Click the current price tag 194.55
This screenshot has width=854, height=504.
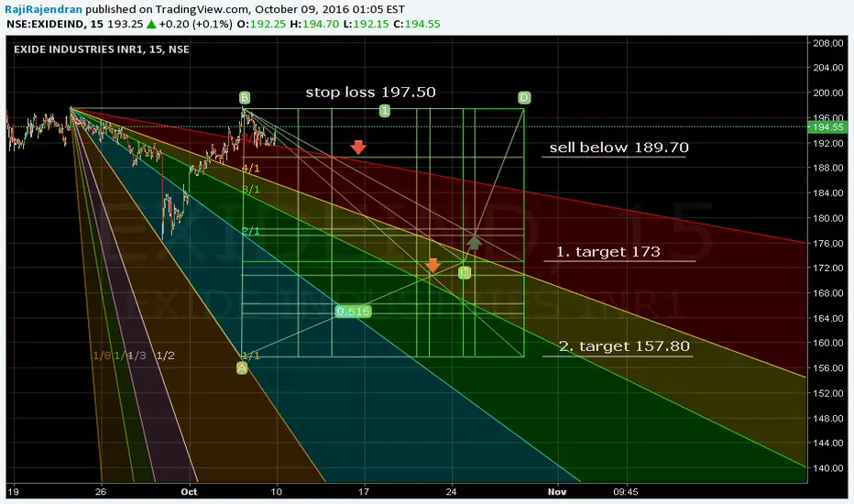(x=827, y=127)
